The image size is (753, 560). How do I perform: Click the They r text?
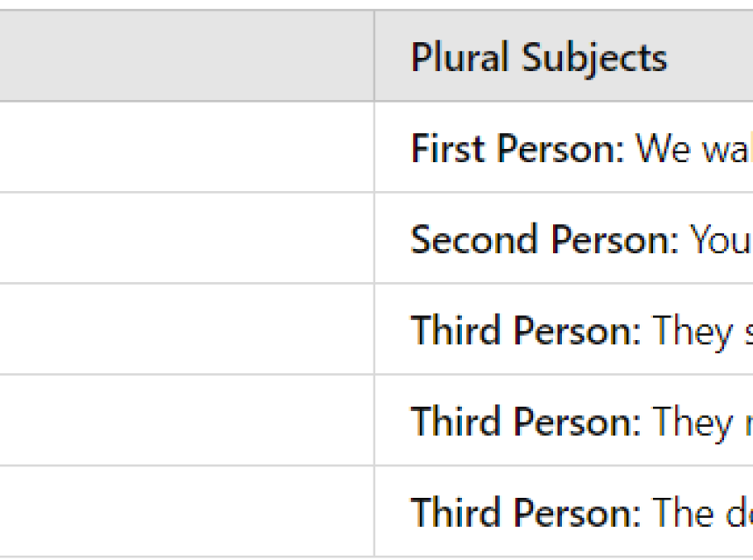click(701, 422)
